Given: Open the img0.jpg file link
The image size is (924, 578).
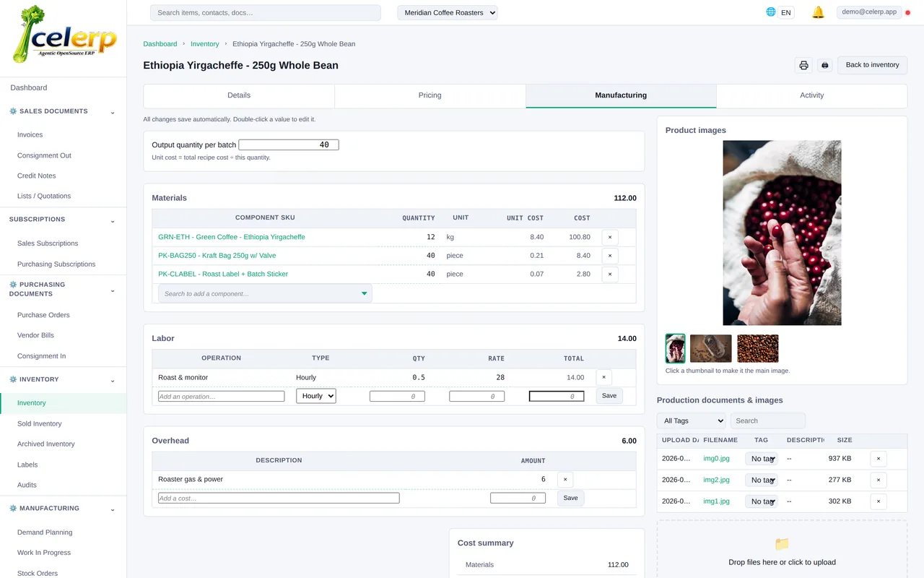Looking at the screenshot, I should pyautogui.click(x=717, y=459).
